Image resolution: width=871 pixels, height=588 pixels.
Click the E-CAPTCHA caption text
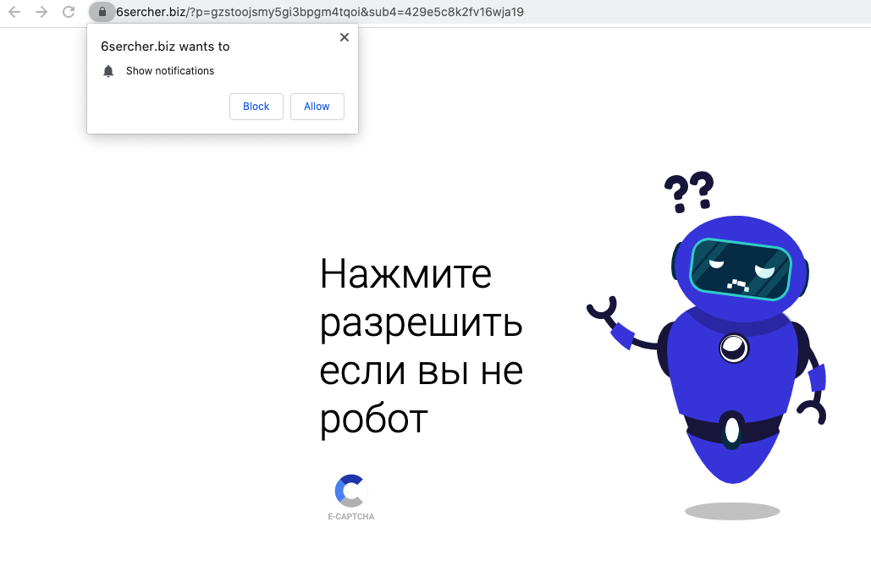pyautogui.click(x=350, y=516)
